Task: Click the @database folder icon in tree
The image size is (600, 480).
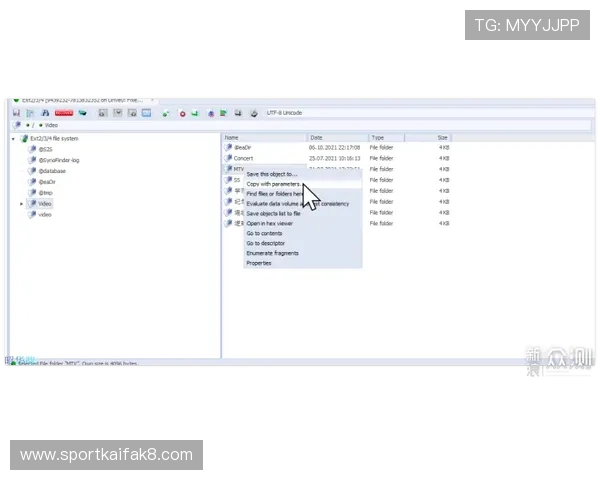Action: pyautogui.click(x=31, y=171)
